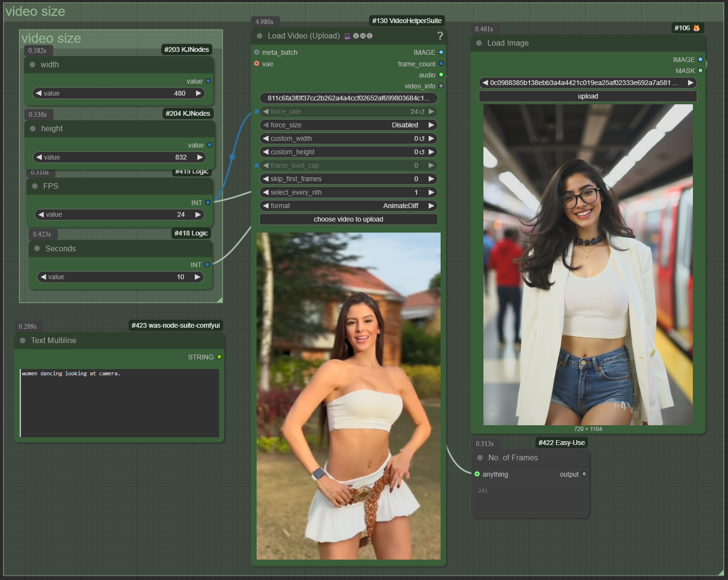Click the frame_load_cap input connection dot

pyautogui.click(x=257, y=165)
